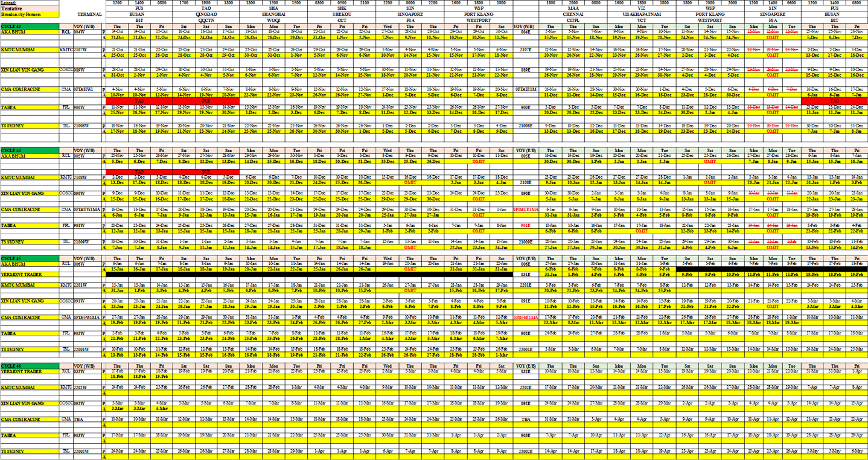Select voyage number 2107W
The image size is (868, 460).
[x=87, y=50]
